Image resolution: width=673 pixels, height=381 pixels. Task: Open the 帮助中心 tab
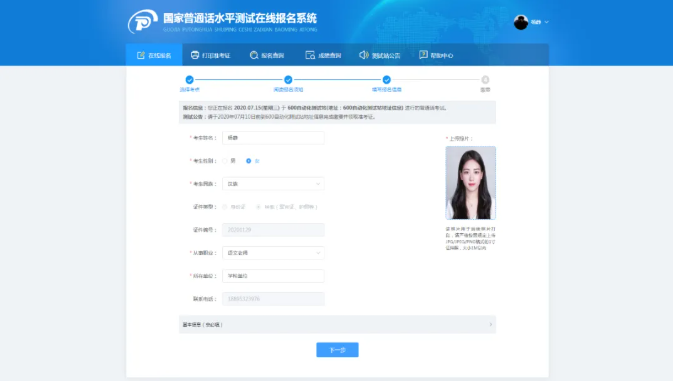click(436, 55)
